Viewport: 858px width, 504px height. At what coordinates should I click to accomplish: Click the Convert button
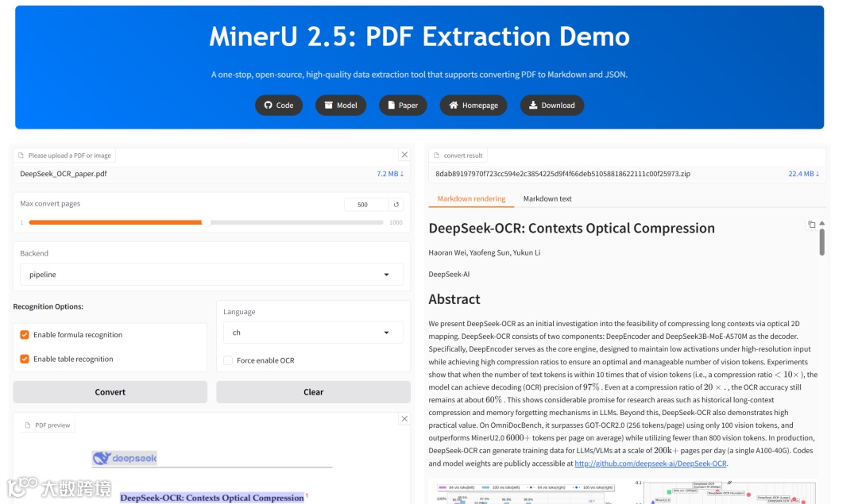(x=110, y=392)
